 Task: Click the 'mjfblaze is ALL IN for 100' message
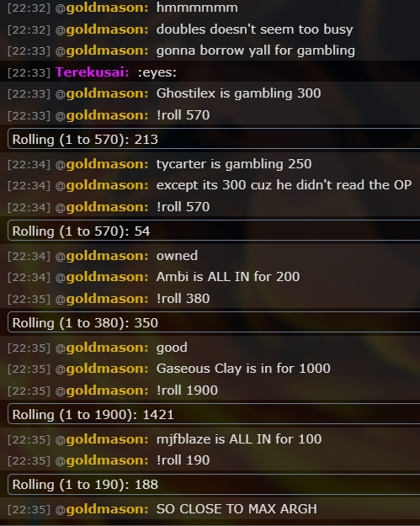[239, 438]
